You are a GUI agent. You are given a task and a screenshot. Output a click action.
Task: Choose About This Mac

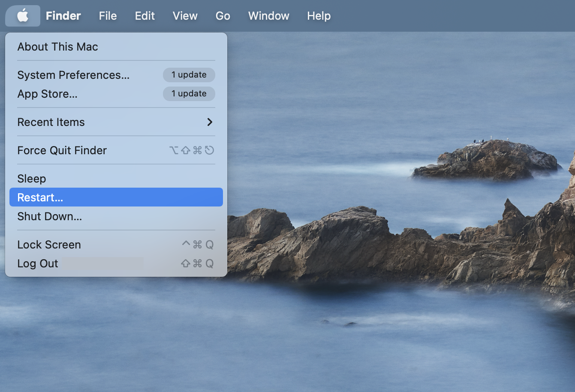pyautogui.click(x=116, y=47)
